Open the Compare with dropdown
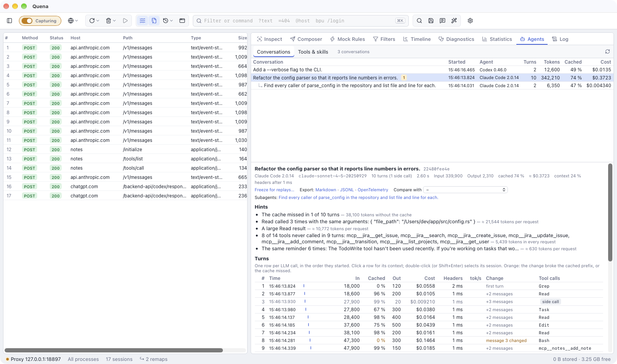 [465, 190]
